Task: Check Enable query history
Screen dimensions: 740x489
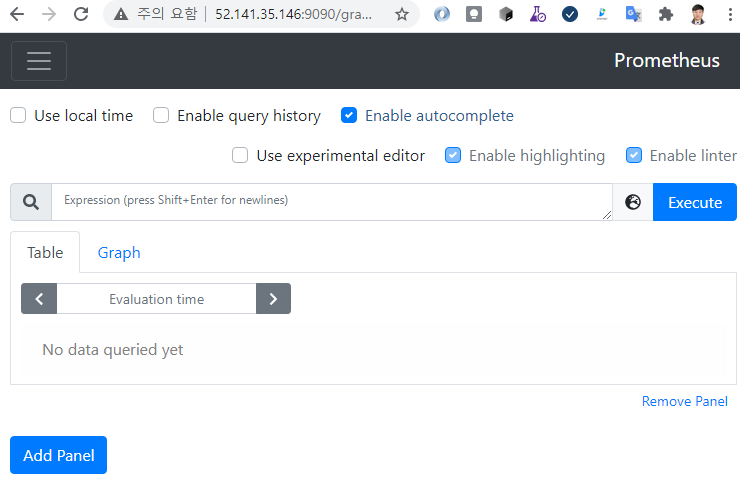Action: pyautogui.click(x=161, y=115)
